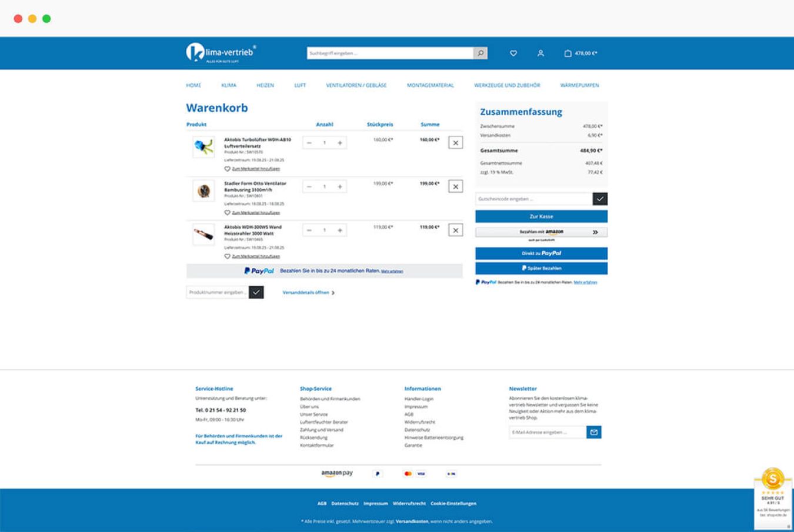Remove Aktobis Turbolüfter from cart
Viewport: 794px width, 532px height.
coord(455,143)
